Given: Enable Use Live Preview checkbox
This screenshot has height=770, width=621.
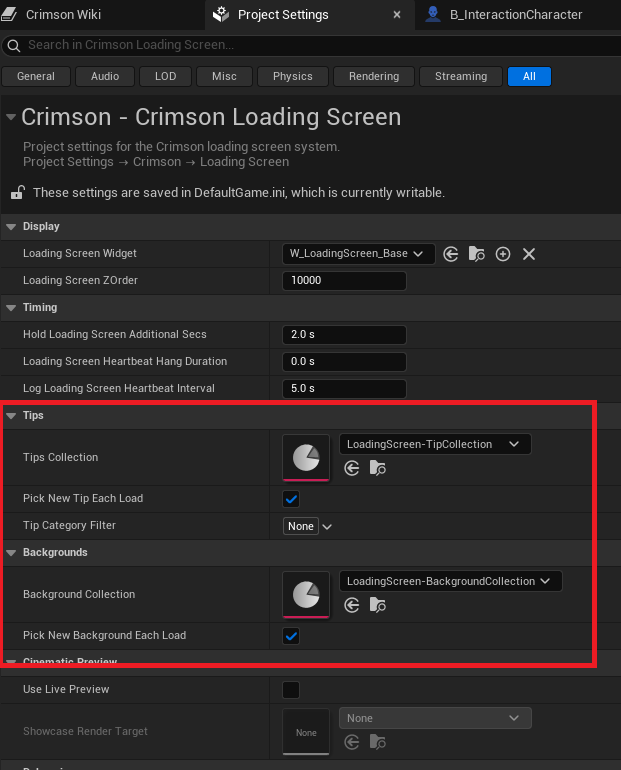Looking at the screenshot, I should (x=291, y=689).
